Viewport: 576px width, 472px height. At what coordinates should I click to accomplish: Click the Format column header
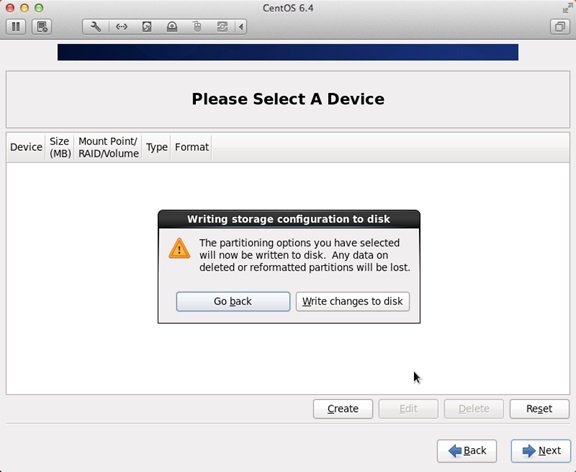(192, 147)
